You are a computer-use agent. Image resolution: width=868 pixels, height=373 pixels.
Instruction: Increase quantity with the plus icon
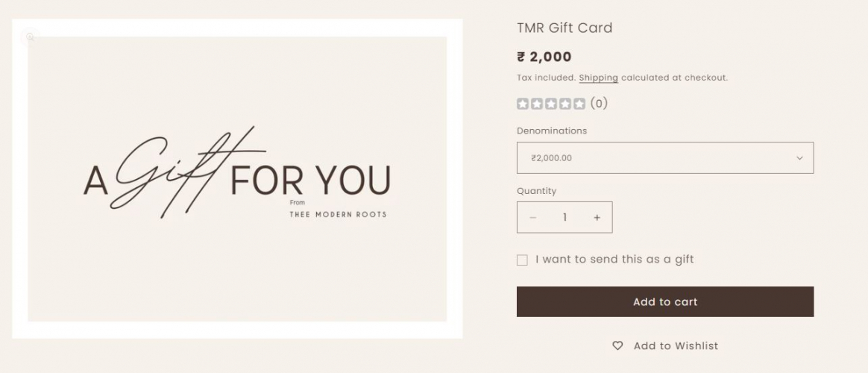pyautogui.click(x=597, y=217)
